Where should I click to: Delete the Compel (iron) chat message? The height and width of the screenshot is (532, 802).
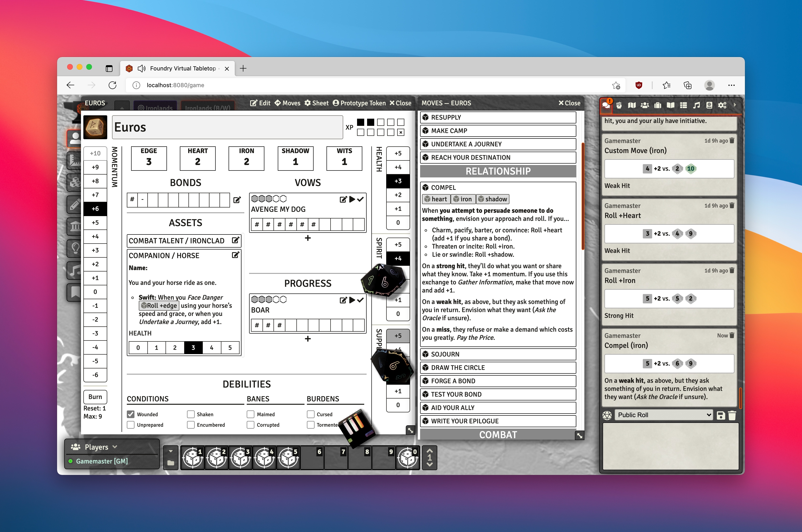point(732,335)
